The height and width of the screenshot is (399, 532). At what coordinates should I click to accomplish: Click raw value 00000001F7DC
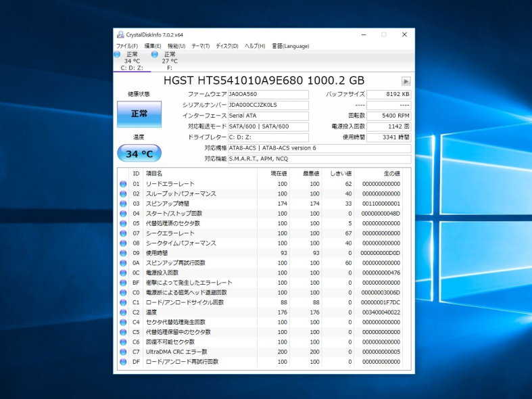pyautogui.click(x=381, y=302)
